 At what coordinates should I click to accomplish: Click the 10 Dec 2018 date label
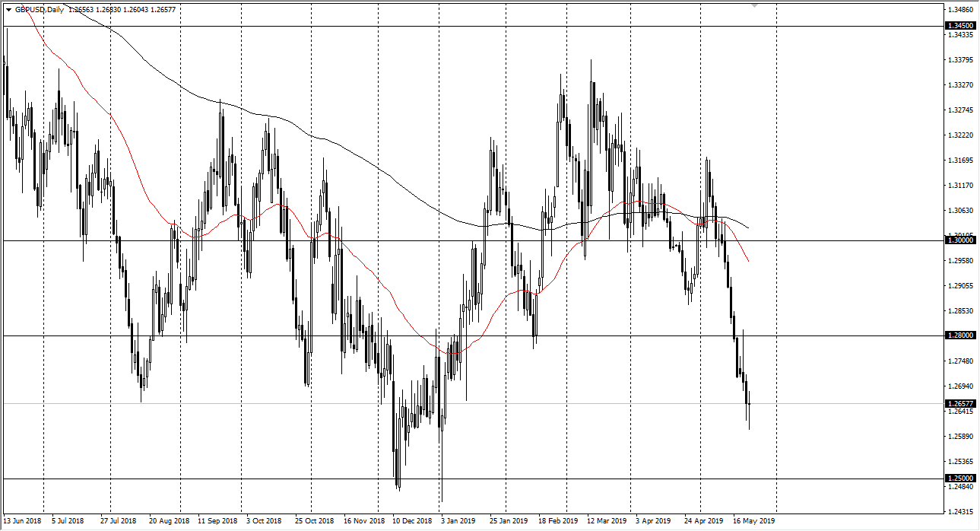[x=412, y=522]
